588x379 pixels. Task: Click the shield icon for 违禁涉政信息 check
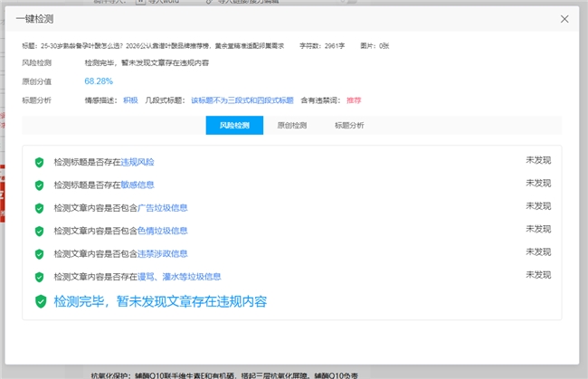(39, 254)
